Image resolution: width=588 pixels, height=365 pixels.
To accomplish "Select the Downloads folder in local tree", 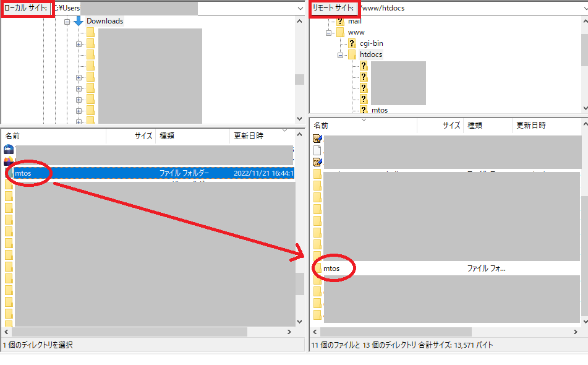I will coord(104,21).
